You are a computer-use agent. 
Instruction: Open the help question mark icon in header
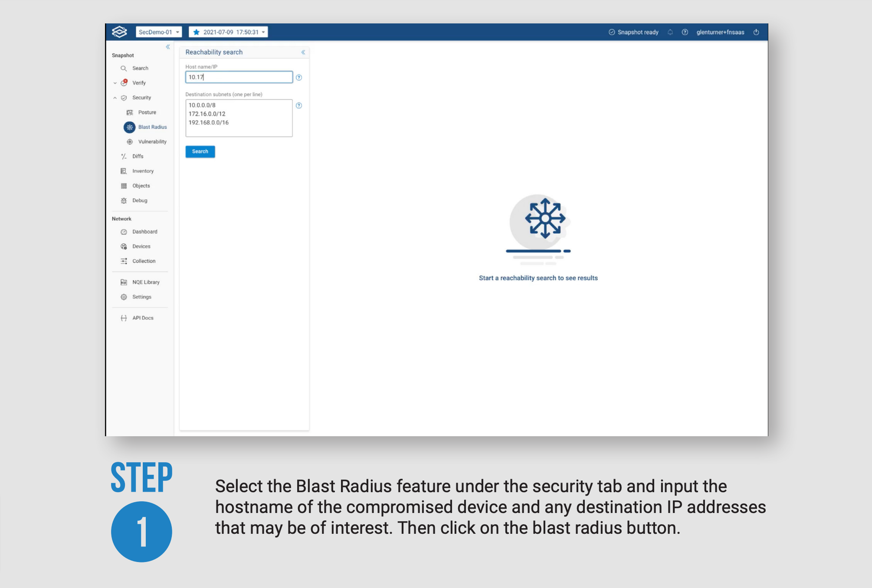tap(685, 32)
